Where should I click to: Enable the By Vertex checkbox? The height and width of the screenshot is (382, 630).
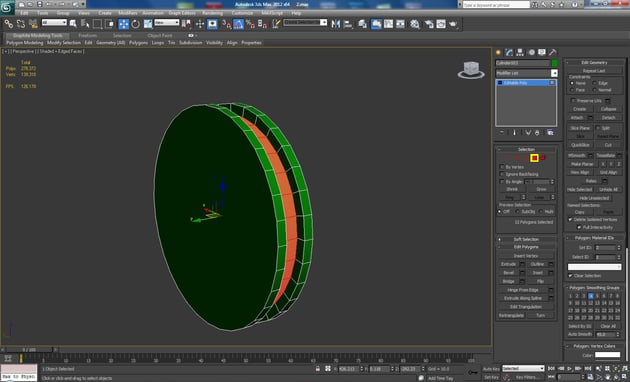502,167
